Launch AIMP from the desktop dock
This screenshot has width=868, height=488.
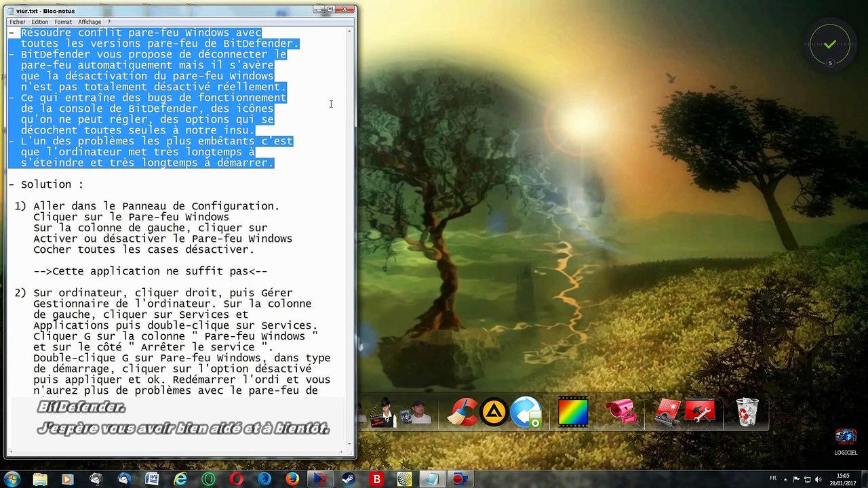(494, 413)
